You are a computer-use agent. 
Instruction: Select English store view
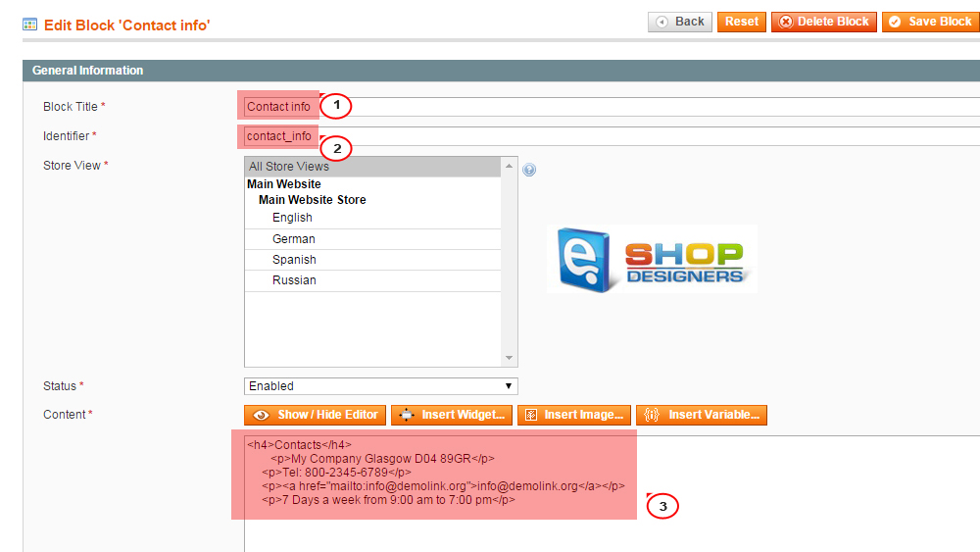[292, 218]
